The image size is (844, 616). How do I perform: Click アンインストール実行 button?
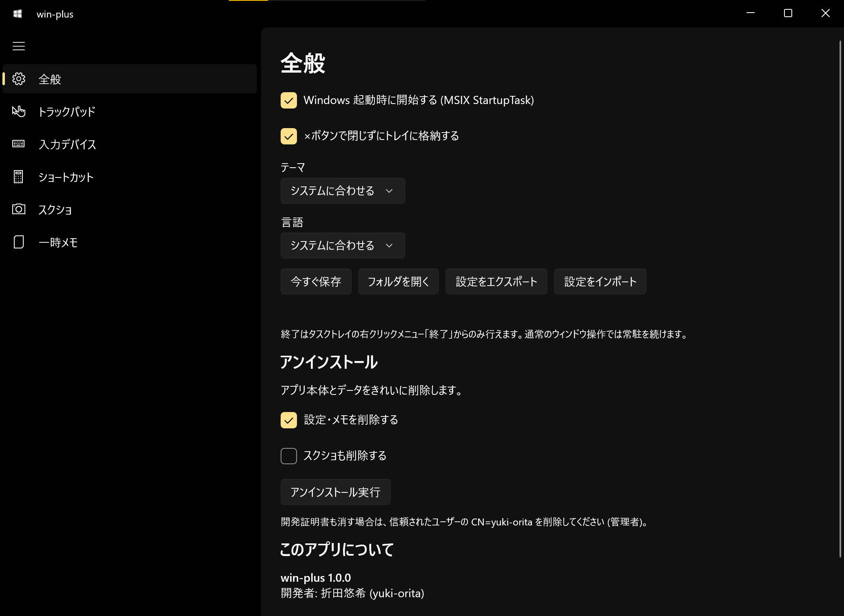pyautogui.click(x=336, y=492)
